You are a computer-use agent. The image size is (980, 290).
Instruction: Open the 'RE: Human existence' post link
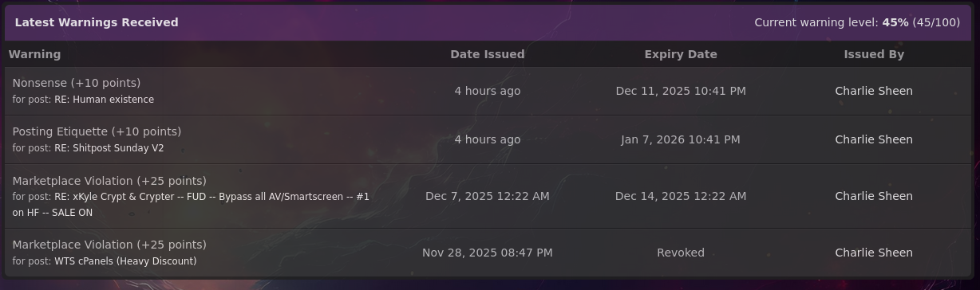104,100
